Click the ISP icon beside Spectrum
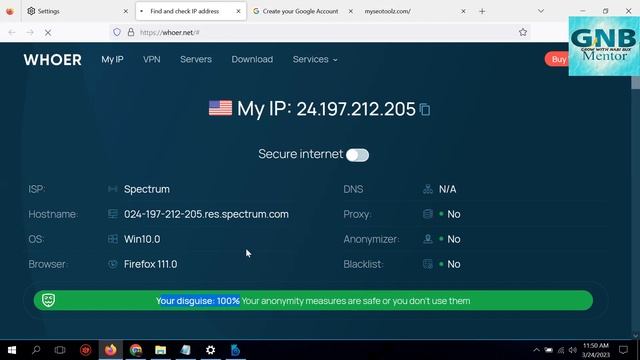This screenshot has height=360, width=640. point(113,189)
